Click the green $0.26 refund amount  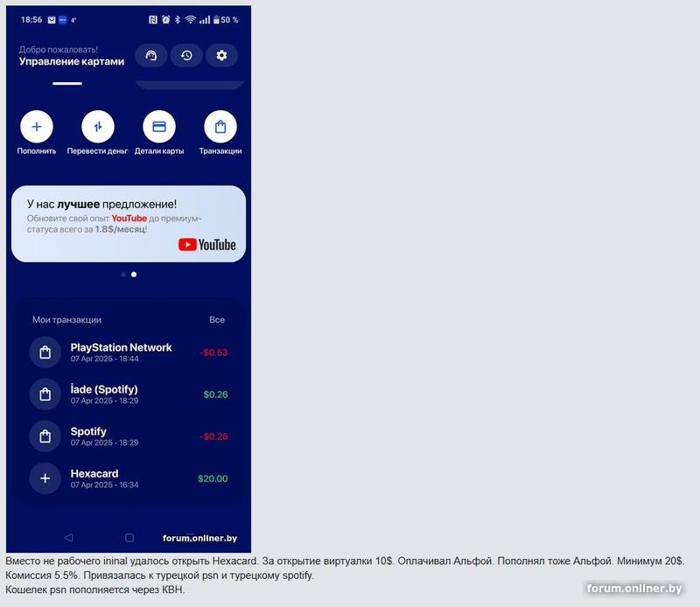[215, 394]
